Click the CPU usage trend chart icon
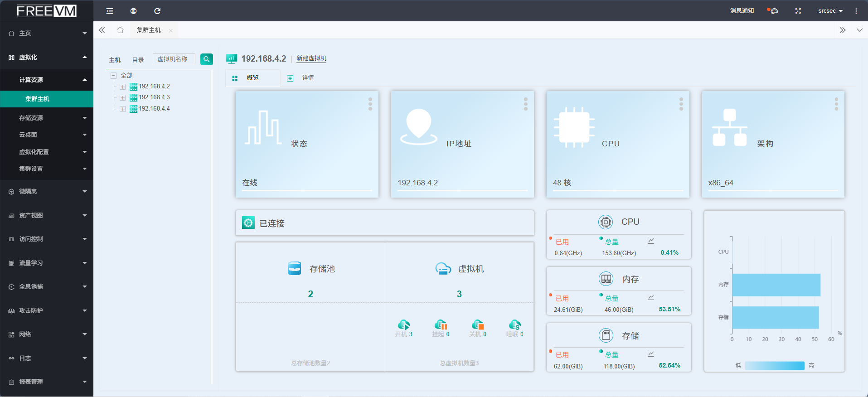 pos(651,241)
